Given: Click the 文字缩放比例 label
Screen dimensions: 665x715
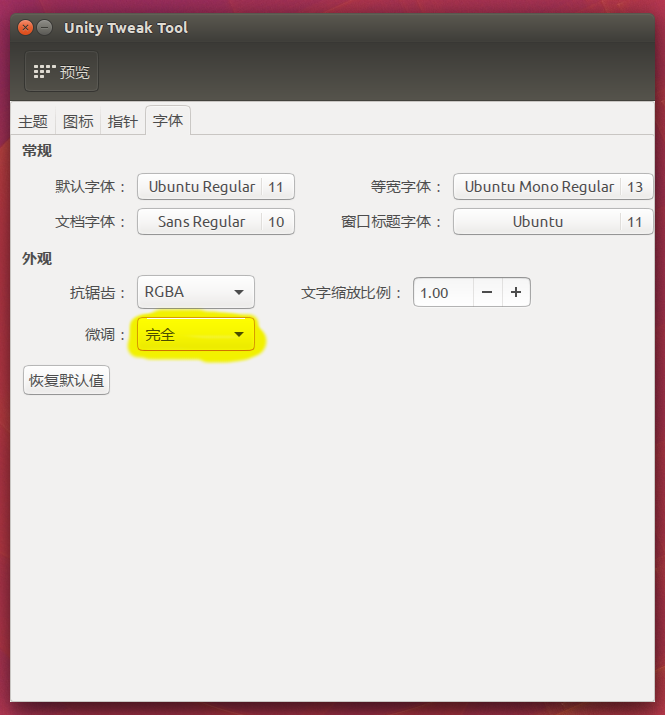Looking at the screenshot, I should (351, 292).
